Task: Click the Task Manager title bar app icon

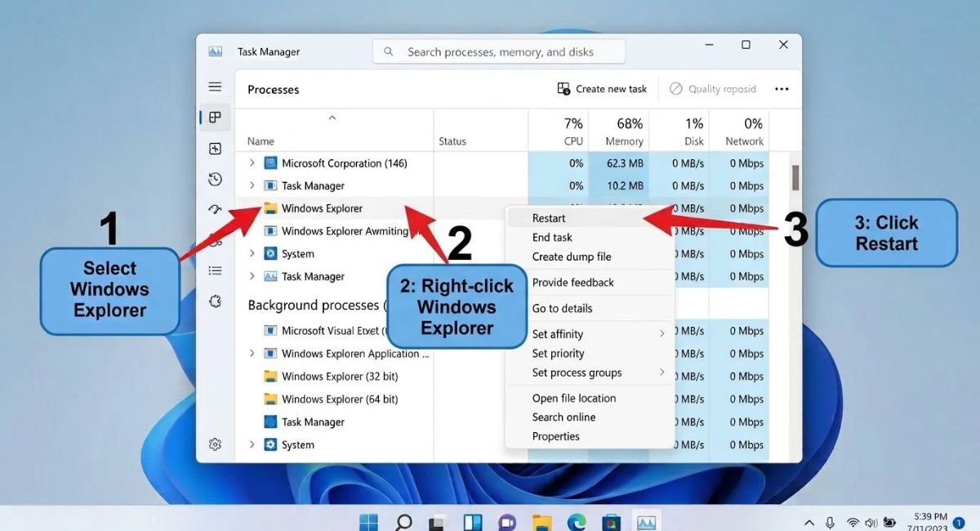Action: point(216,51)
